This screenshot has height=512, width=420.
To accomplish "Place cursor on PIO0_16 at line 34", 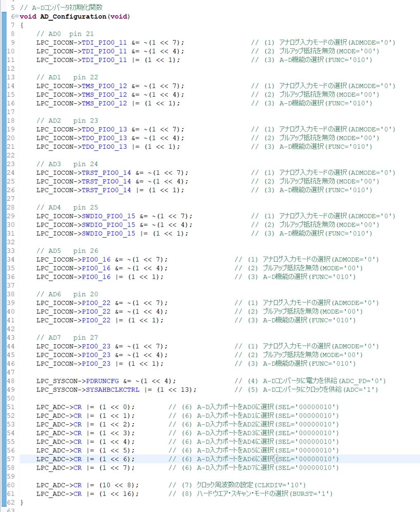I will 96,260.
